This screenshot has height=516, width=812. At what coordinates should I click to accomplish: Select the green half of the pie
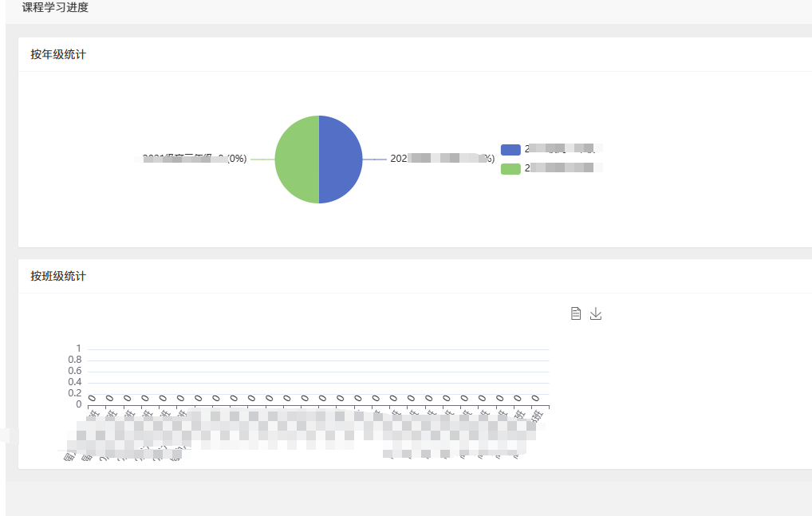coord(297,160)
